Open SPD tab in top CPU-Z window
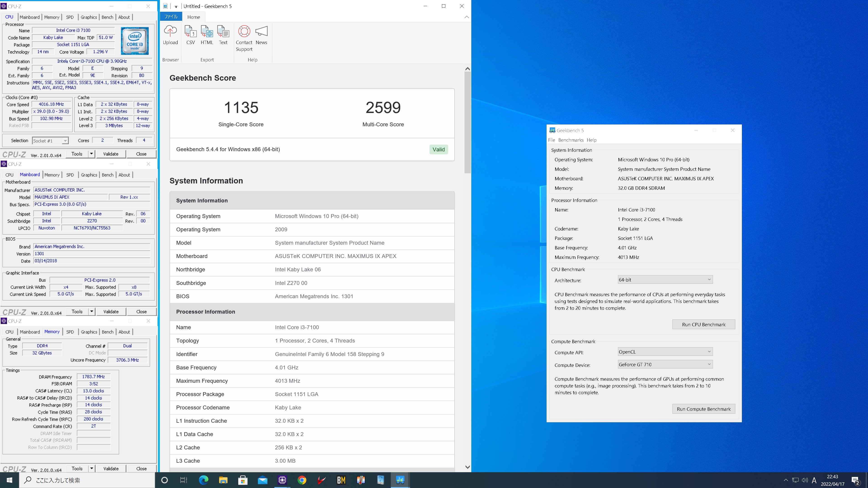This screenshot has width=868, height=488. click(70, 17)
